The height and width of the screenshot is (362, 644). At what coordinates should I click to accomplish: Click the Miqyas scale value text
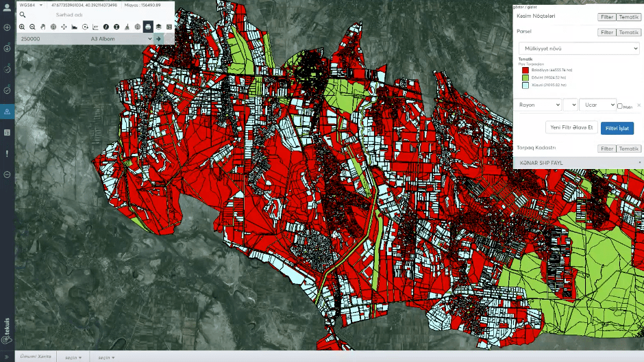click(x=143, y=5)
